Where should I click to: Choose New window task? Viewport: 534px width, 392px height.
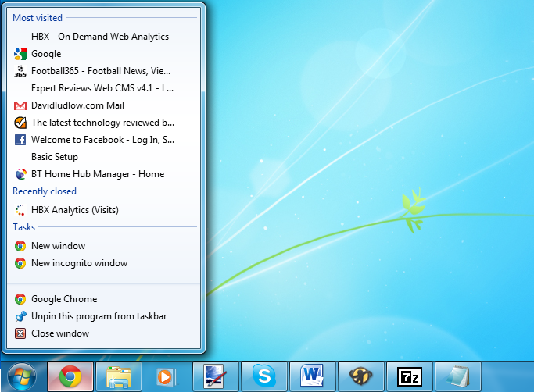pos(103,246)
